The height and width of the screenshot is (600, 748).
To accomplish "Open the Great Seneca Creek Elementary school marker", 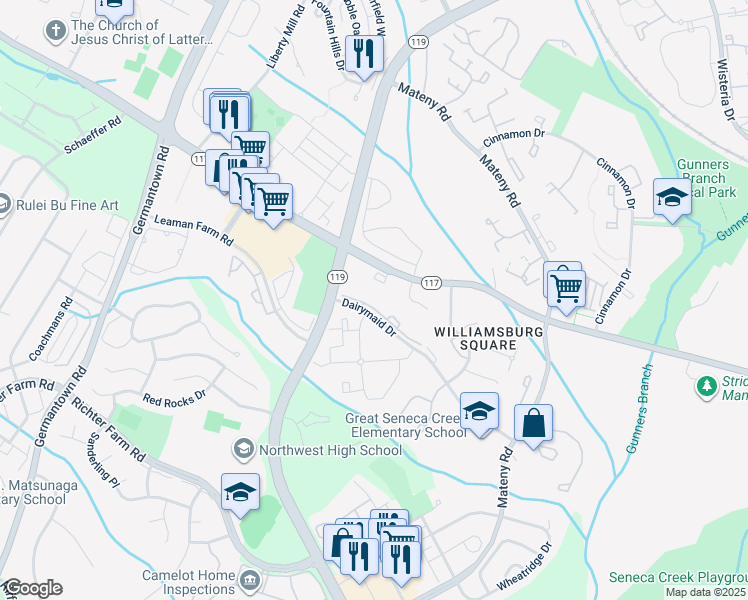I will point(479,414).
